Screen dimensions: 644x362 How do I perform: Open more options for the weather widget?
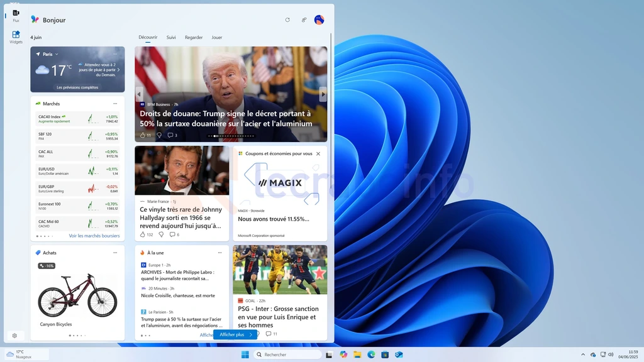[116, 54]
